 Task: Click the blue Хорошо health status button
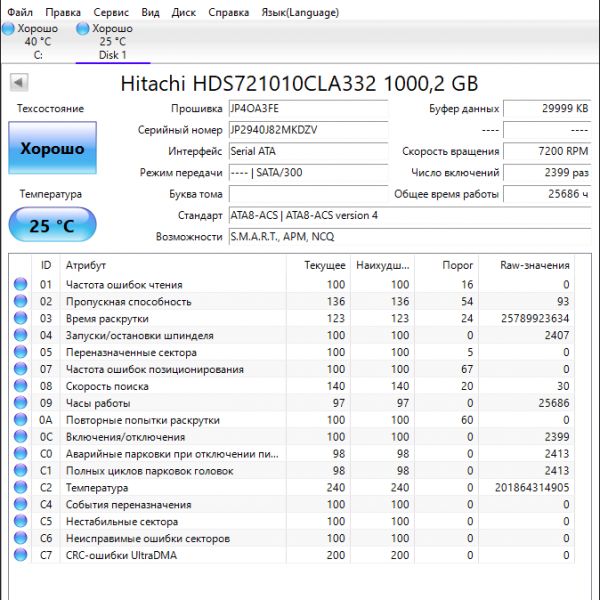[52, 148]
